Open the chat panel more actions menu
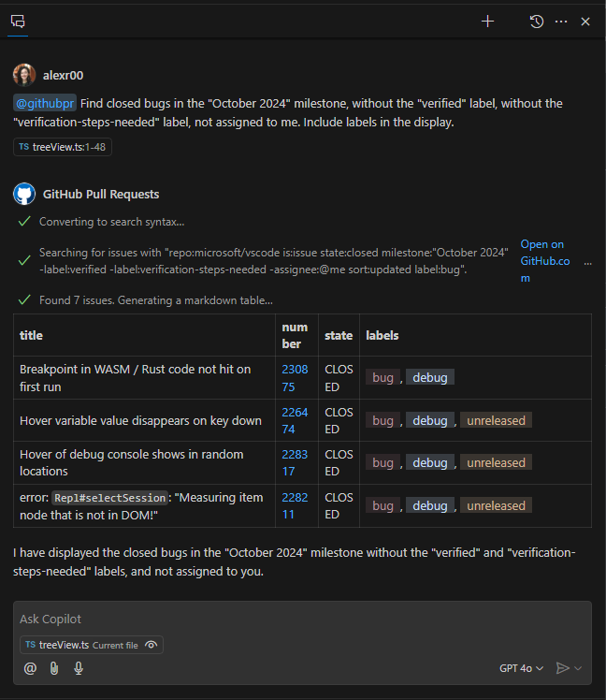 [x=561, y=22]
